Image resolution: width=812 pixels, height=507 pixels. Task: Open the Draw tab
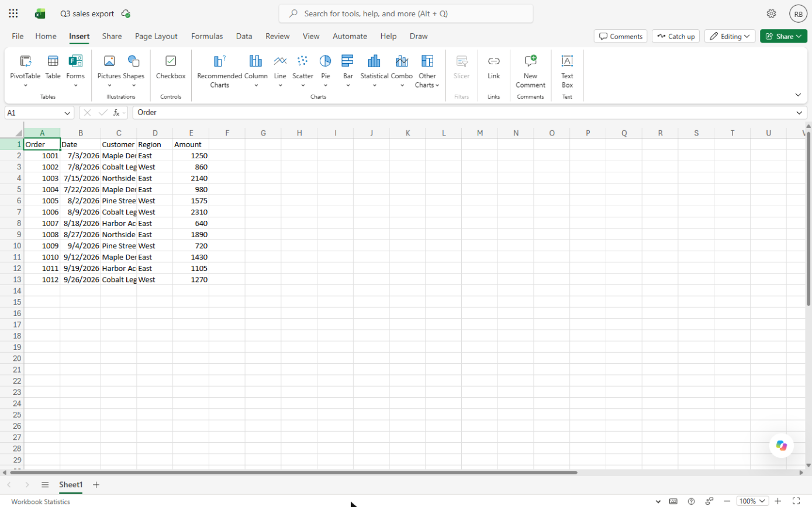(x=419, y=36)
